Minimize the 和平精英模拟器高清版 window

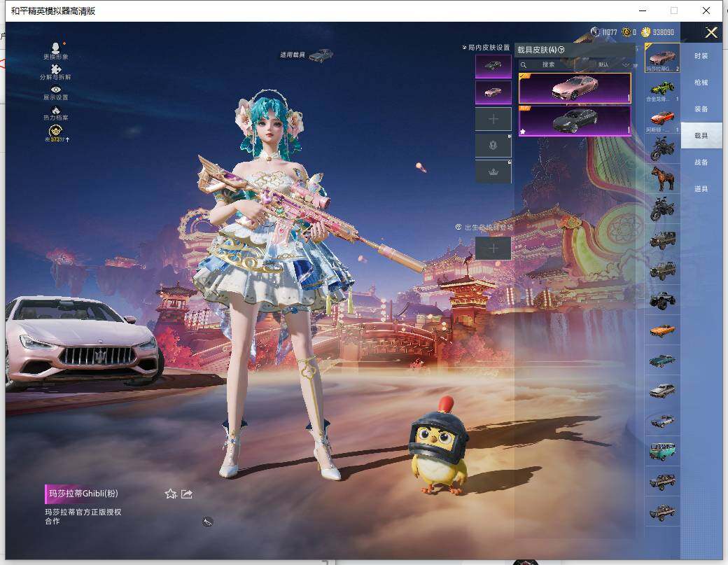click(x=643, y=11)
